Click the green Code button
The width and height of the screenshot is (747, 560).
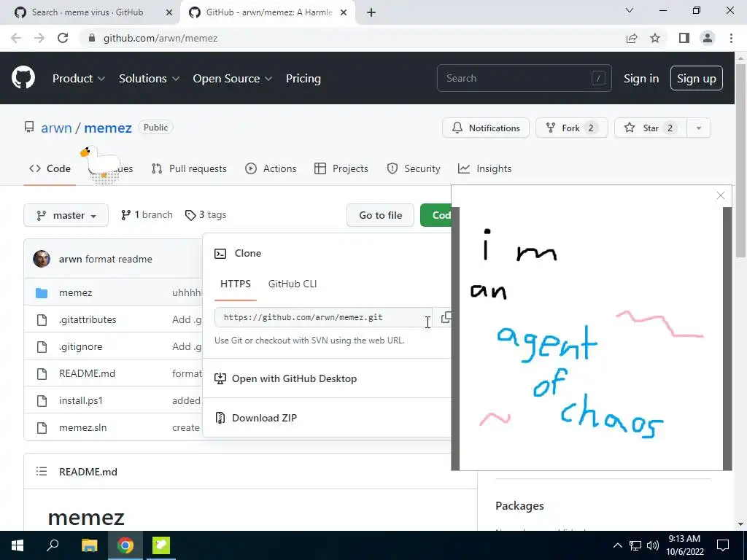(x=436, y=215)
